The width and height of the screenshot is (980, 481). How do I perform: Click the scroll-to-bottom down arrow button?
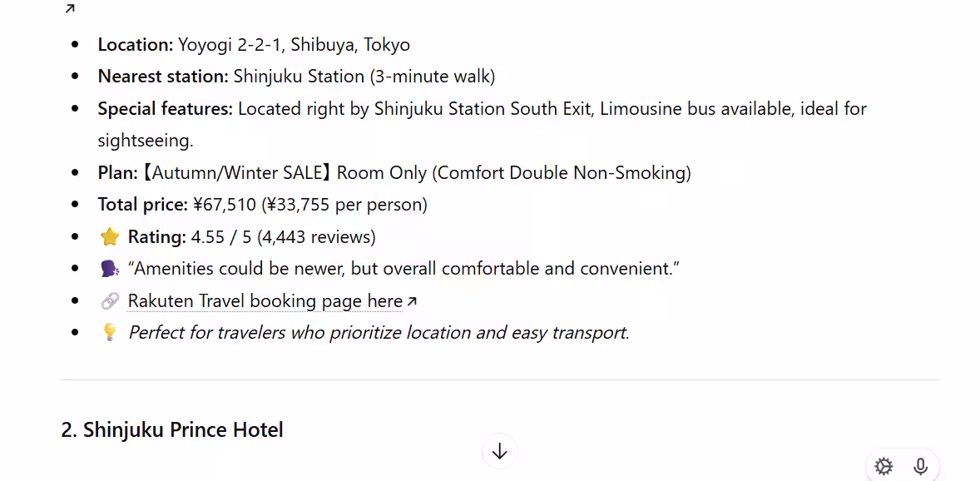(499, 451)
